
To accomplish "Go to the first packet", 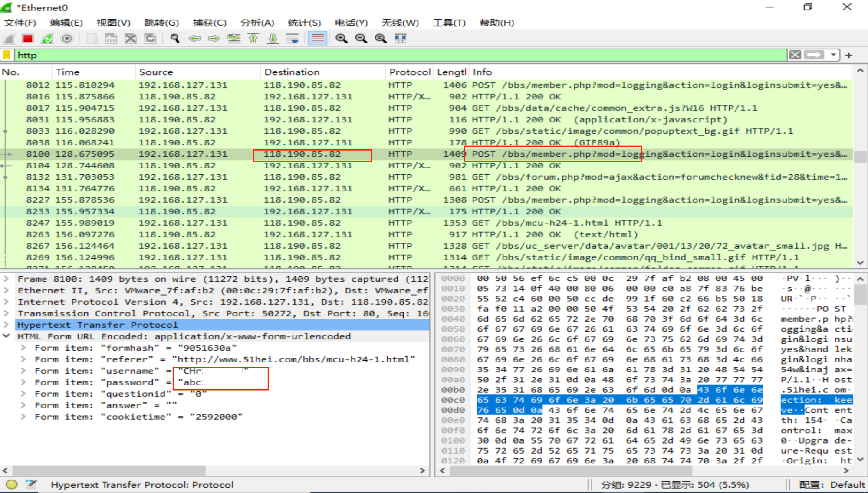I will click(253, 39).
